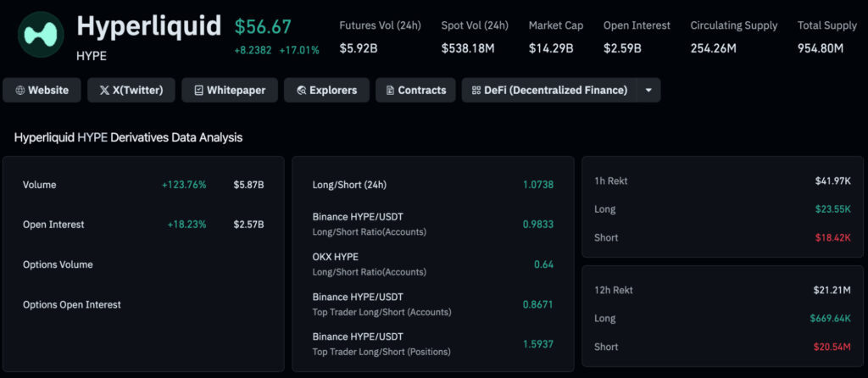The width and height of the screenshot is (868, 378).
Task: Click the 1h Rekt label
Action: pyautogui.click(x=610, y=181)
